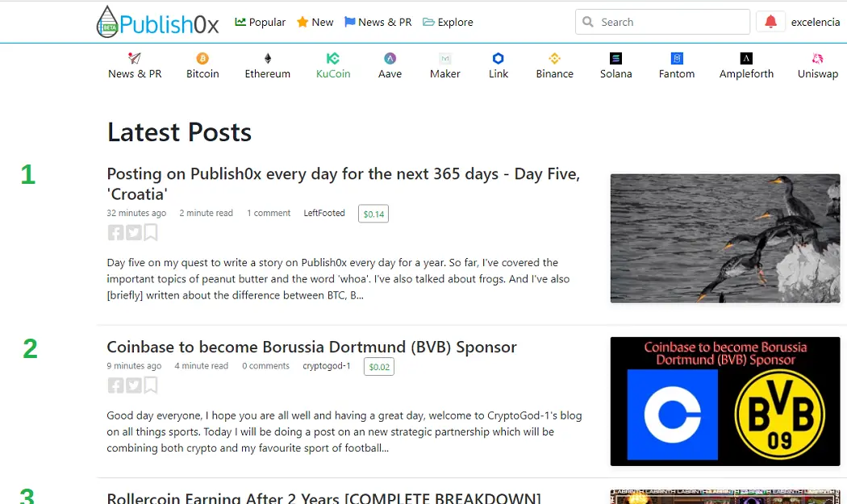
Task: Click the Fantom logo icon
Action: [677, 58]
